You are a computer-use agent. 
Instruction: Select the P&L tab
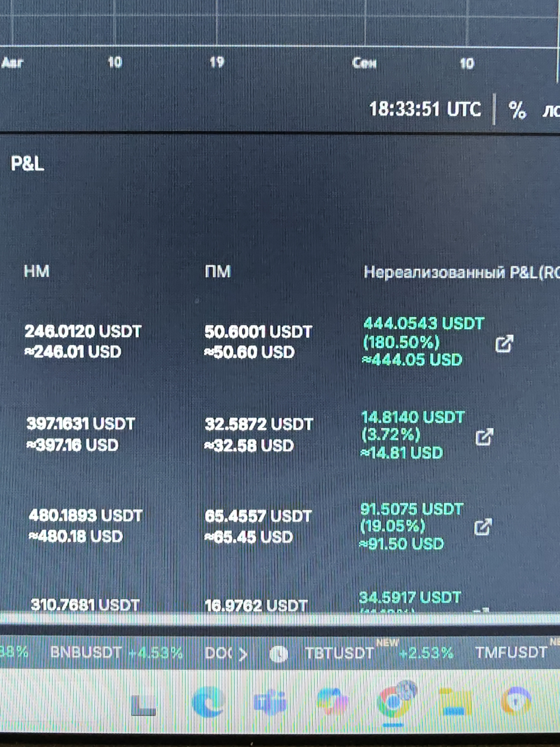tap(27, 163)
